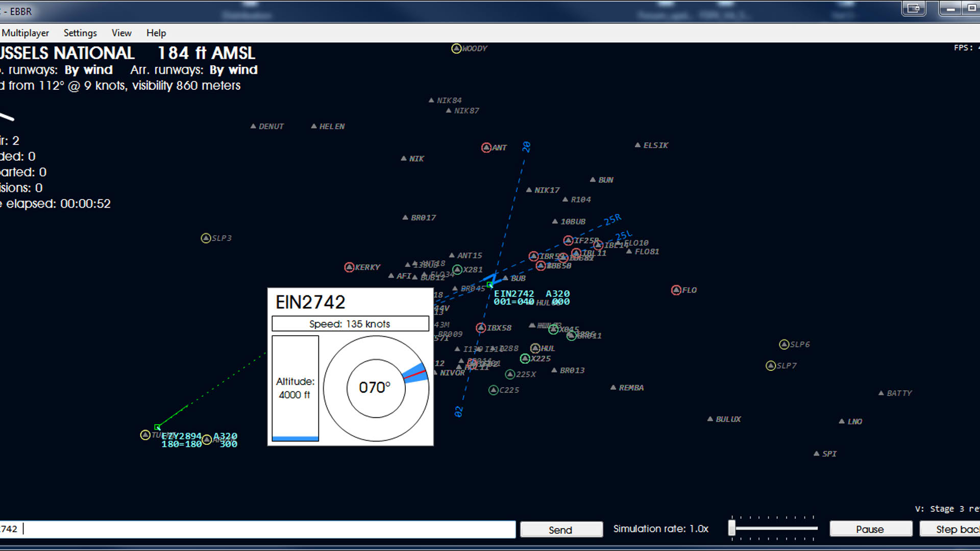Viewport: 980px width, 551px height.
Task: Click the X281 waypoint icon
Action: (x=457, y=269)
